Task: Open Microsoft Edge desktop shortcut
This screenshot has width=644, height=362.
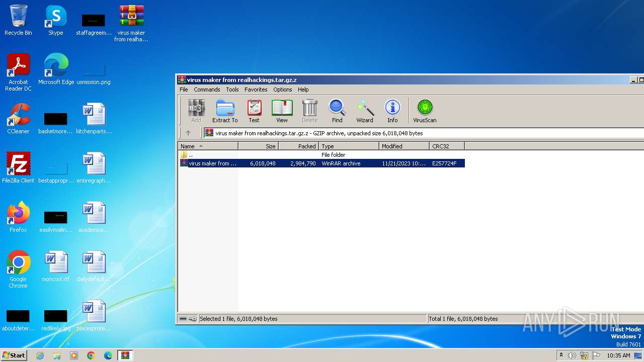Action: click(x=56, y=69)
